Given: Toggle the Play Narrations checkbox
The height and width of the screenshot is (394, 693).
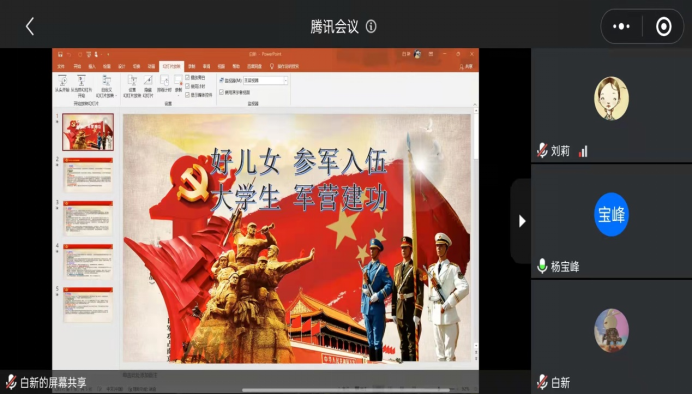Looking at the screenshot, I should [x=187, y=77].
